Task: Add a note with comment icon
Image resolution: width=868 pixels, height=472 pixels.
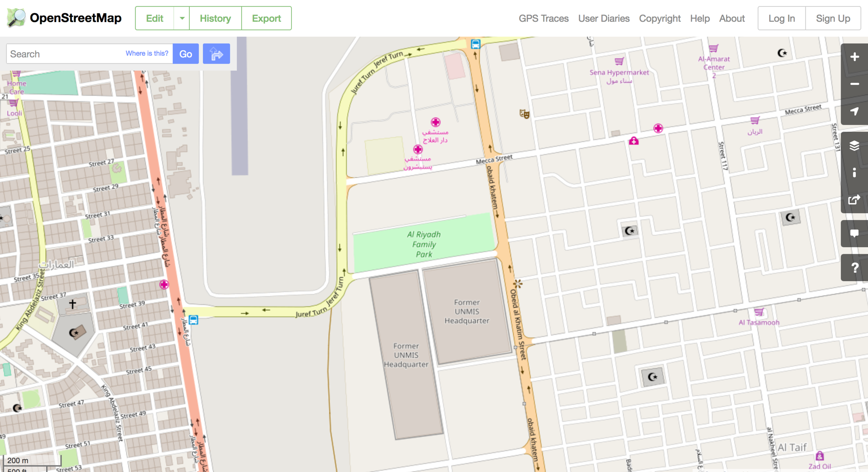Action: tap(854, 234)
